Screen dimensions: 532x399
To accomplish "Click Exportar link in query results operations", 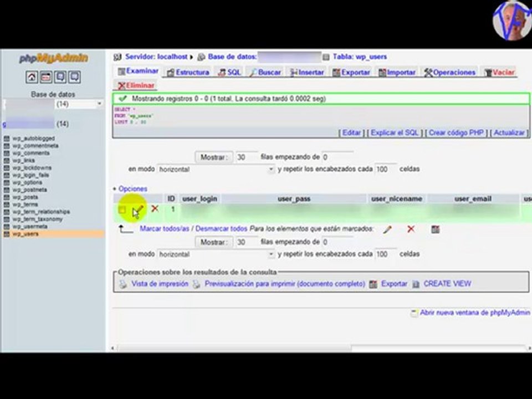I will point(394,284).
